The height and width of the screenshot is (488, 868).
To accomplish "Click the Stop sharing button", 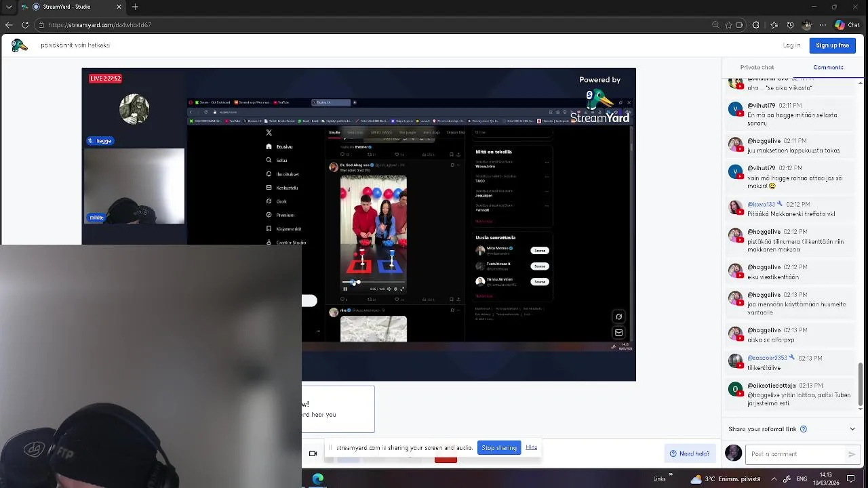I will pos(499,447).
